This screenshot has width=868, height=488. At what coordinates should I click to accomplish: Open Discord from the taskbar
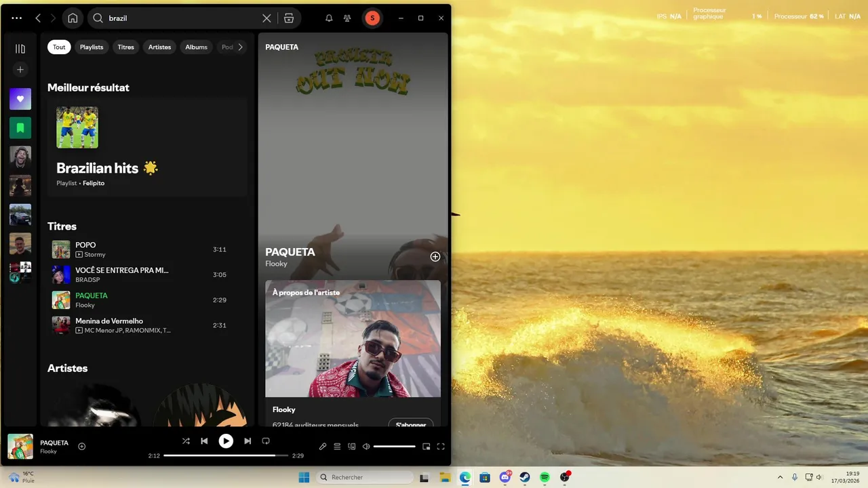pyautogui.click(x=505, y=477)
